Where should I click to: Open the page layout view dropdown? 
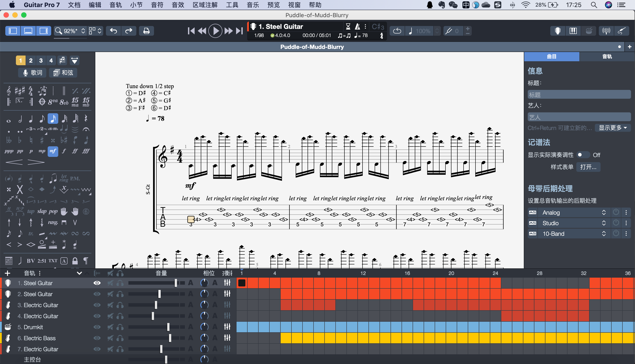pyautogui.click(x=95, y=31)
